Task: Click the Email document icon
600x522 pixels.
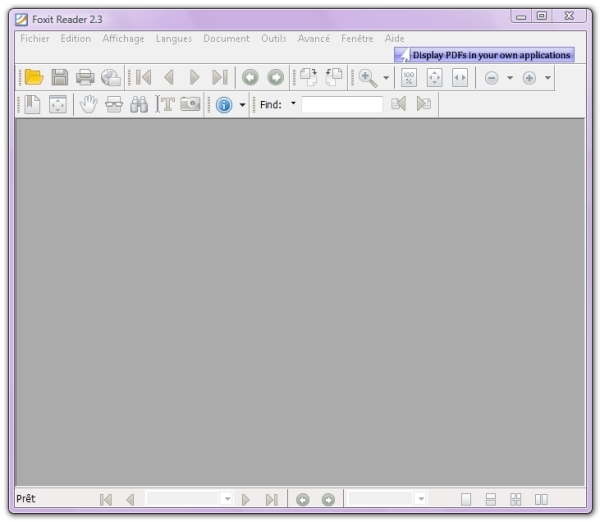Action: (x=111, y=77)
